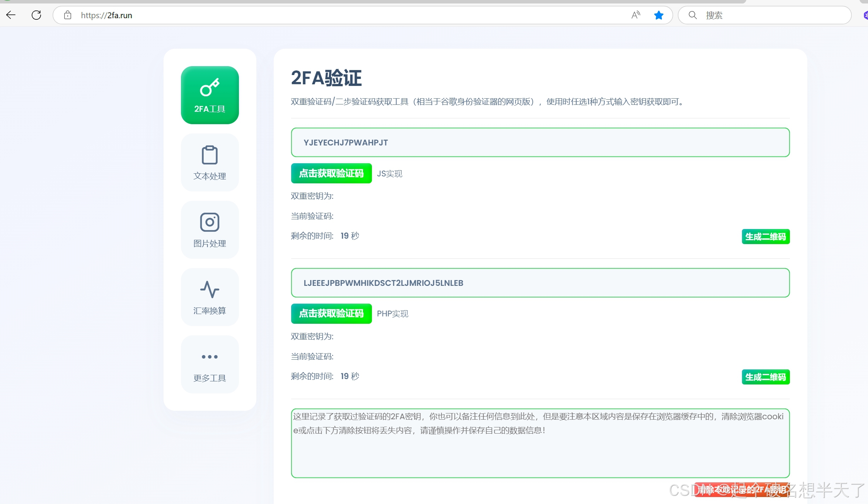Click the browser back arrow
The width and height of the screenshot is (868, 504).
tap(11, 15)
